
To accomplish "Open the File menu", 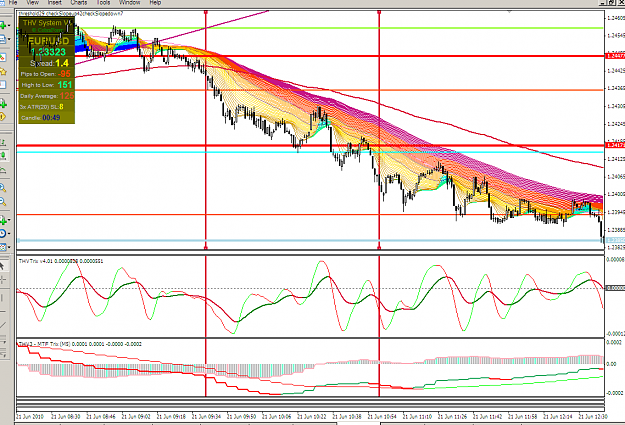I will click(12, 2).
